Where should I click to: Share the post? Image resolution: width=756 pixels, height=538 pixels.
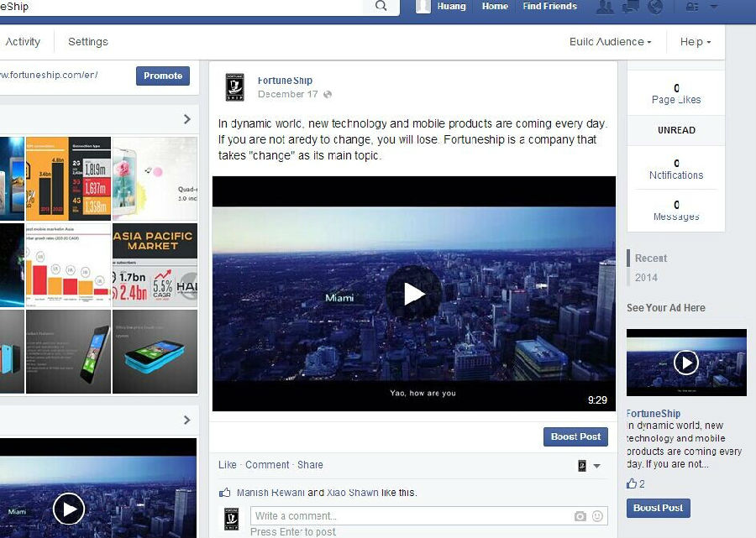coord(310,465)
